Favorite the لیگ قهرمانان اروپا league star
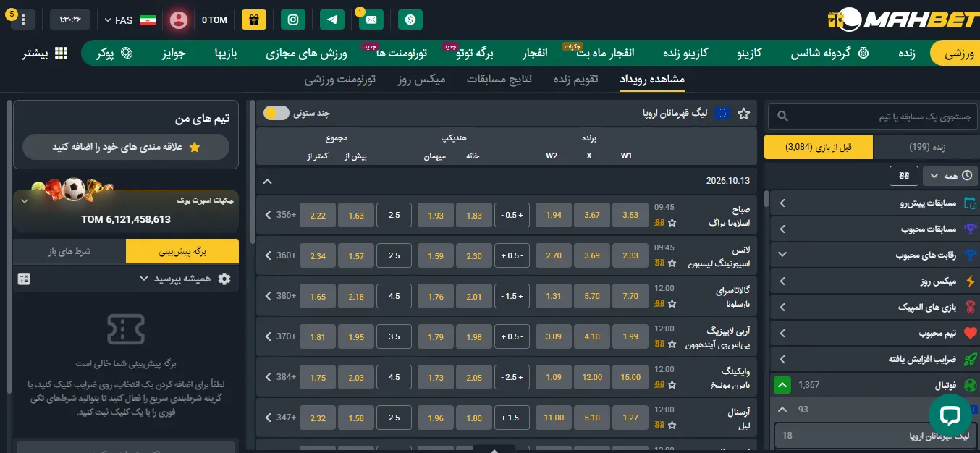The width and height of the screenshot is (980, 453). [x=743, y=114]
